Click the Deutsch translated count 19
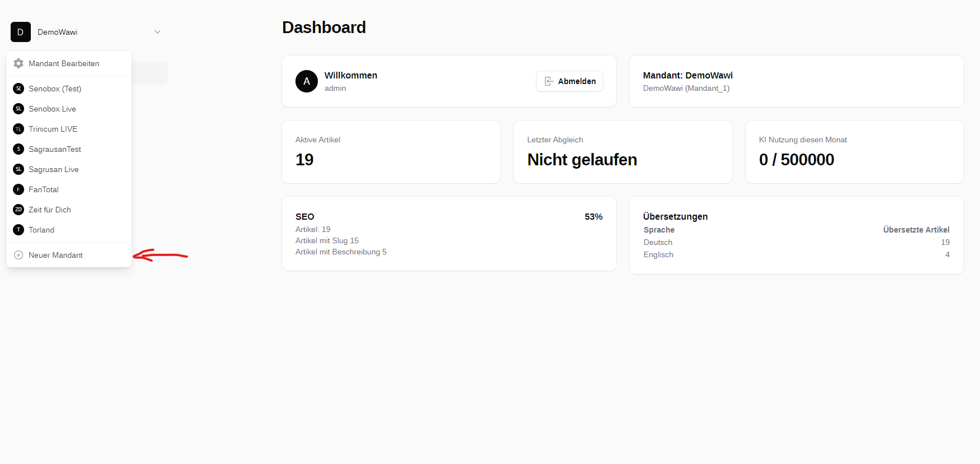 coord(945,242)
